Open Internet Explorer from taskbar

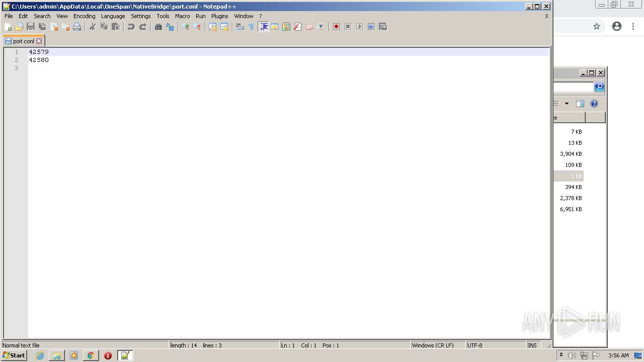pyautogui.click(x=40, y=355)
